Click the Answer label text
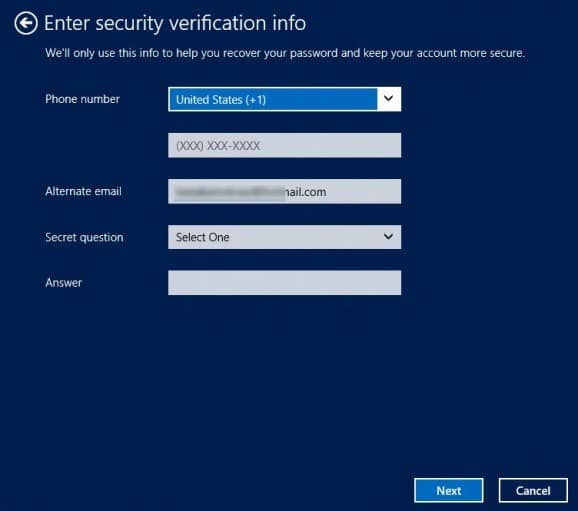This screenshot has width=578, height=511. (63, 282)
